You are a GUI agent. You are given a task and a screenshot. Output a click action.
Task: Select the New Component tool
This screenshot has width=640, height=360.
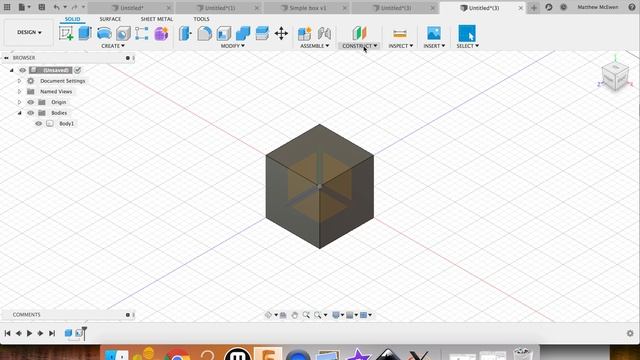tap(304, 33)
